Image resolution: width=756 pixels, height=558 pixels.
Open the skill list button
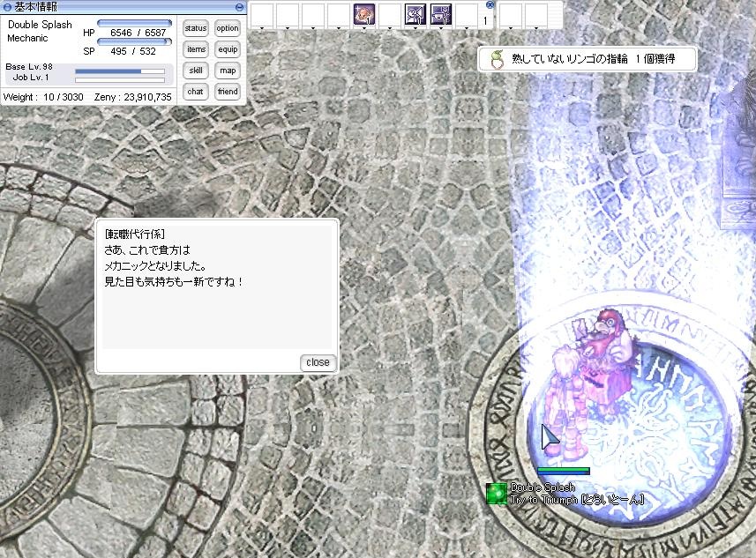pos(195,71)
